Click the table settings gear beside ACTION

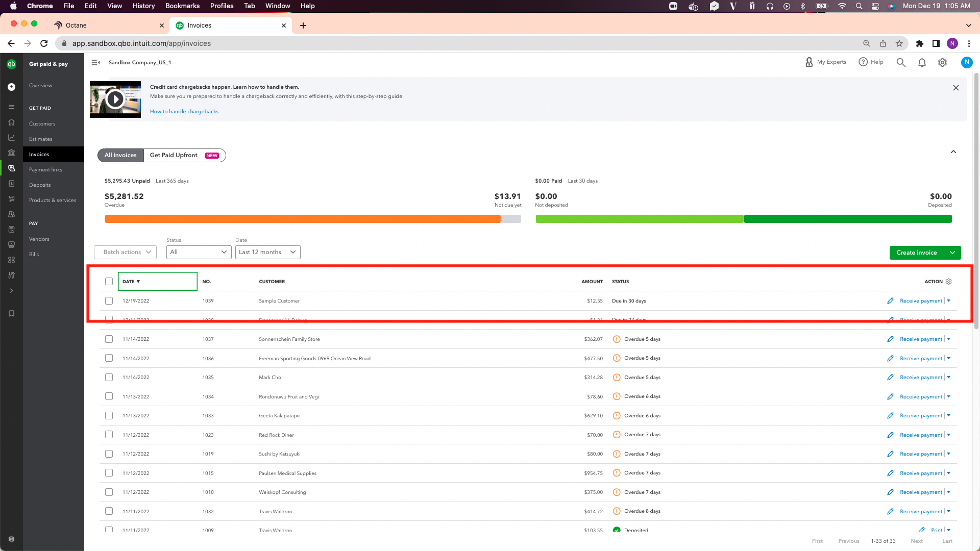coord(949,282)
